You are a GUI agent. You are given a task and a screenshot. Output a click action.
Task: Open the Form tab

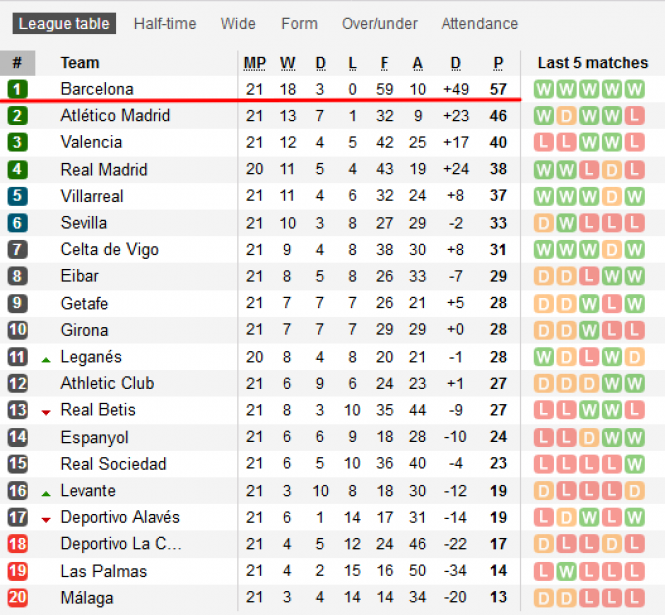pos(299,24)
